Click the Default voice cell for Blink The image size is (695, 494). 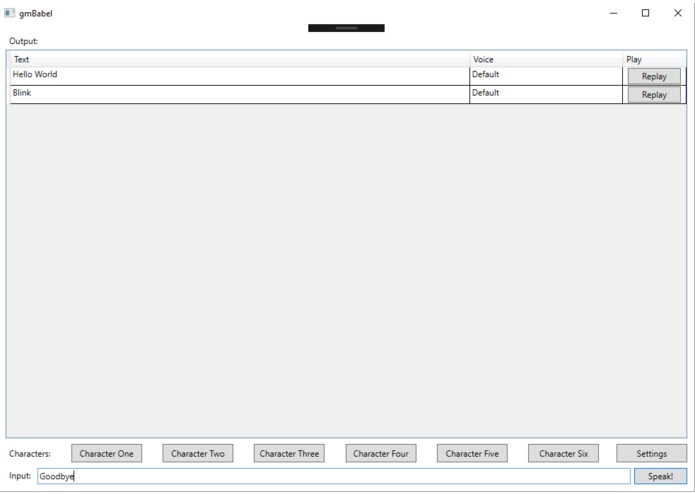[546, 94]
